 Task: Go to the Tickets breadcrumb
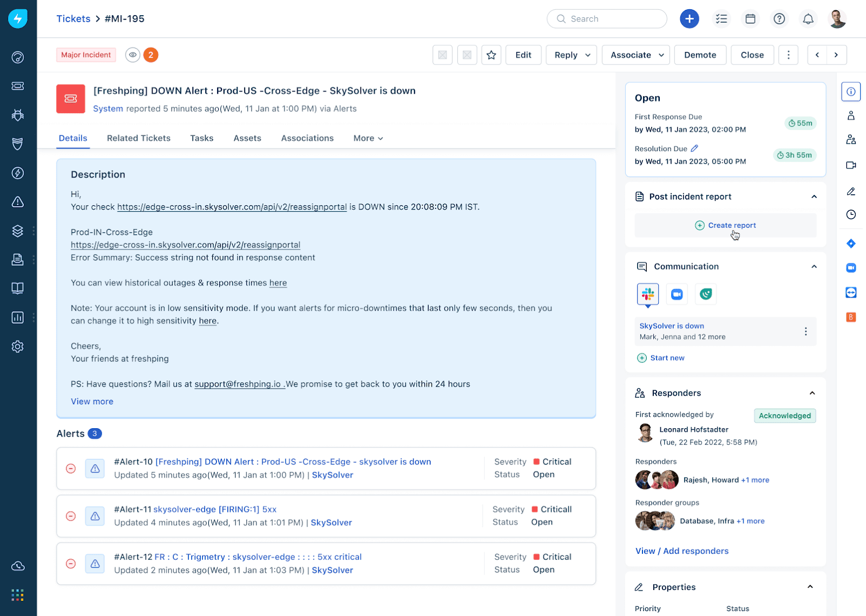point(74,19)
